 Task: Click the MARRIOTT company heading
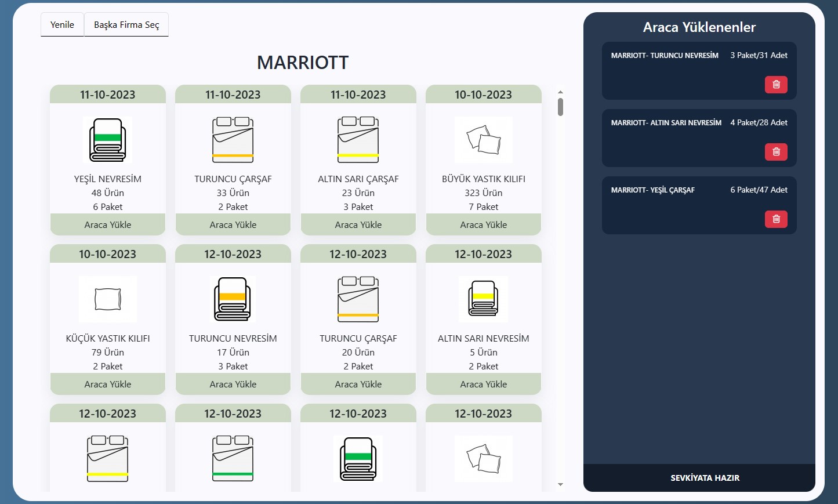tap(303, 63)
